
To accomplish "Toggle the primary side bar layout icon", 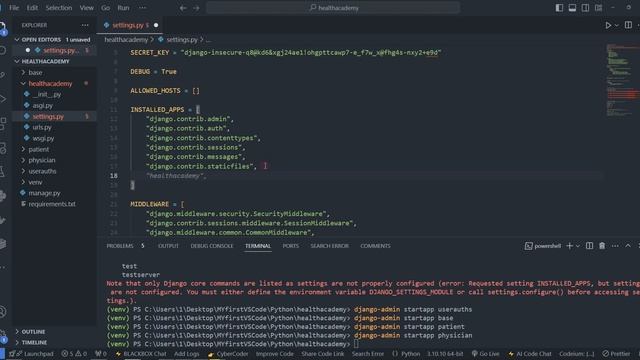I will click(x=559, y=8).
